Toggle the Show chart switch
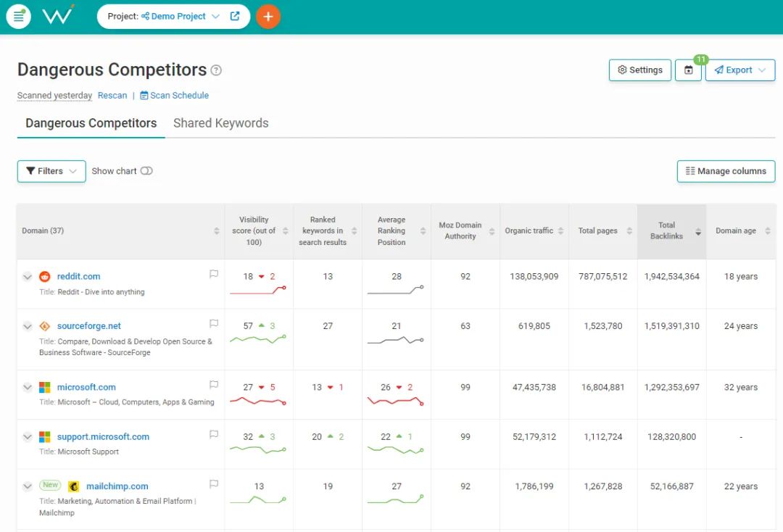Screen dimensions: 783x532 pyautogui.click(x=146, y=171)
